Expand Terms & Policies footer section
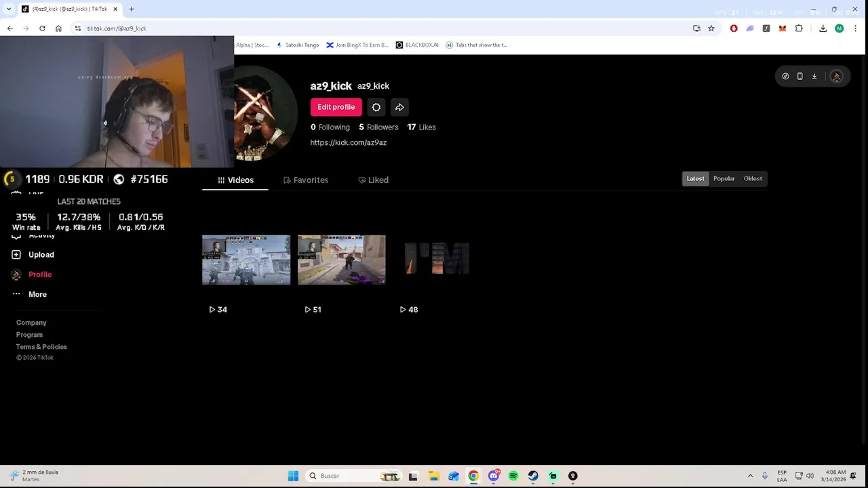 tap(41, 347)
